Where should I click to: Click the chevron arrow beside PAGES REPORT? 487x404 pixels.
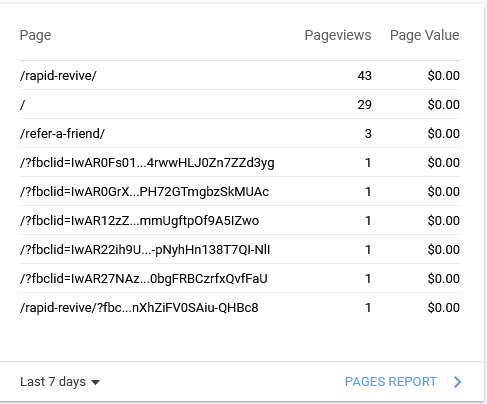coord(458,382)
